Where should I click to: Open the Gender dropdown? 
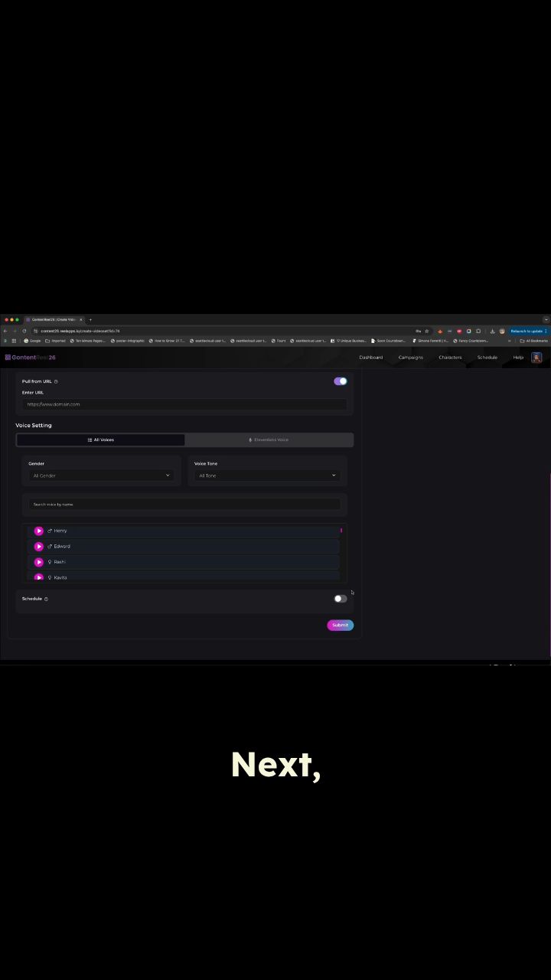[x=101, y=475]
